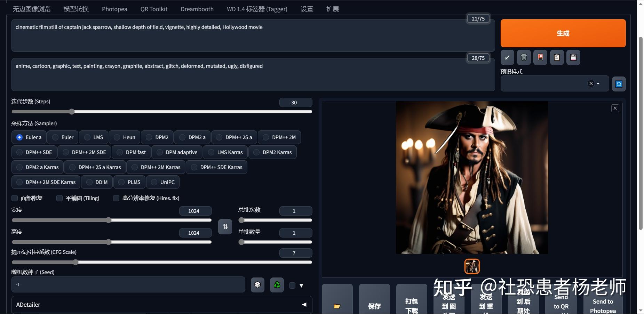Open the 预设样式 dropdown
Screen dimensions: 644x314
tap(598, 83)
